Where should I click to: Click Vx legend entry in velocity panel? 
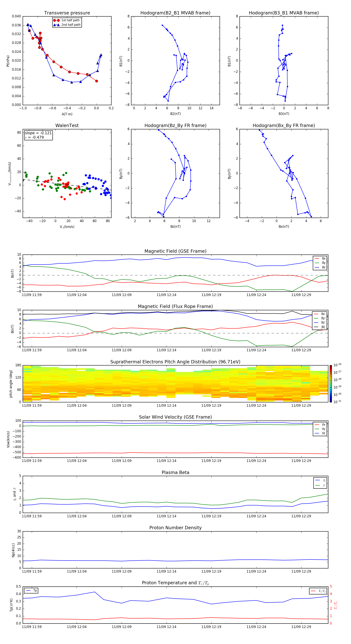coord(320,424)
